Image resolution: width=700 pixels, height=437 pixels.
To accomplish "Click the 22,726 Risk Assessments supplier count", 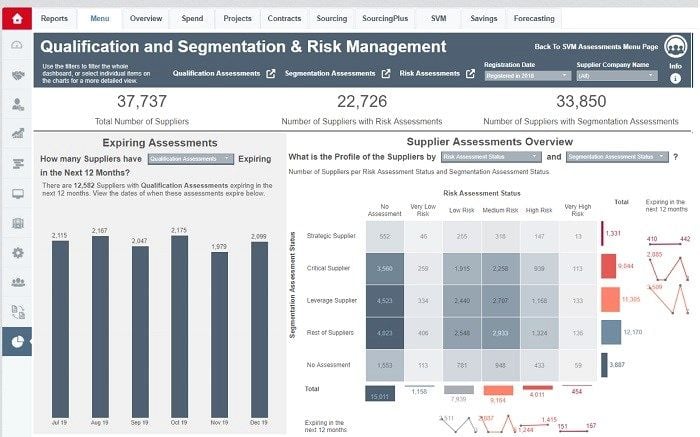I will 362,101.
